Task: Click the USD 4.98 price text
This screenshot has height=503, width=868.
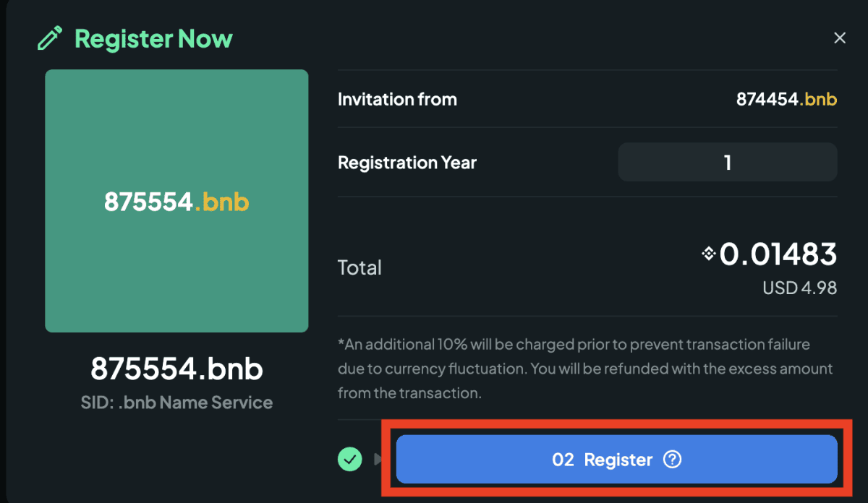Action: click(799, 288)
